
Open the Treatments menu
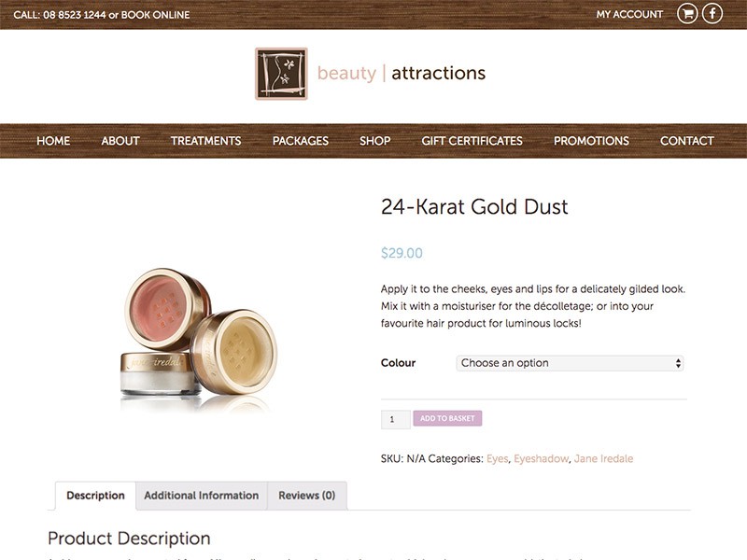205,141
